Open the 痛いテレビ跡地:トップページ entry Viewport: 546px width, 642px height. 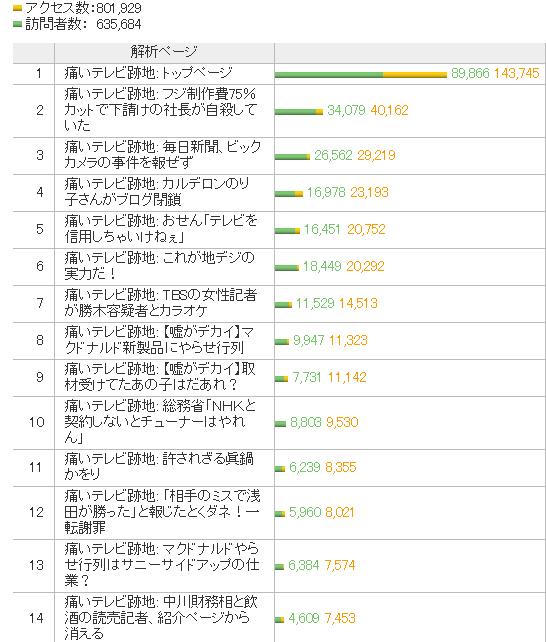[149, 73]
